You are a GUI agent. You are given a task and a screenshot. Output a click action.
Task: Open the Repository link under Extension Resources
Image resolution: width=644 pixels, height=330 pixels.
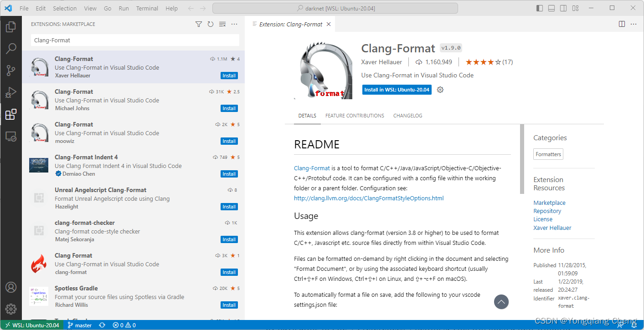547,211
